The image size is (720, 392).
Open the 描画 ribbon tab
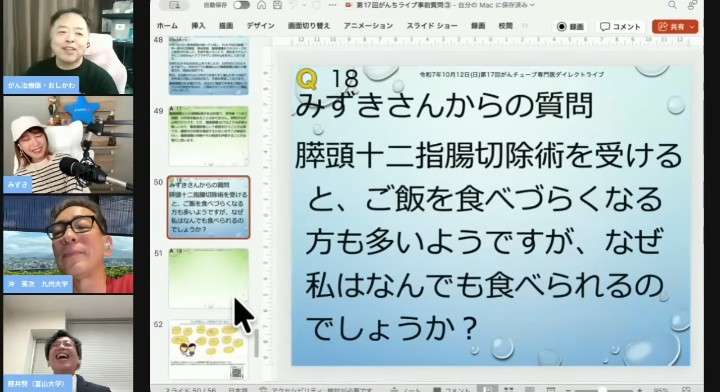226,26
